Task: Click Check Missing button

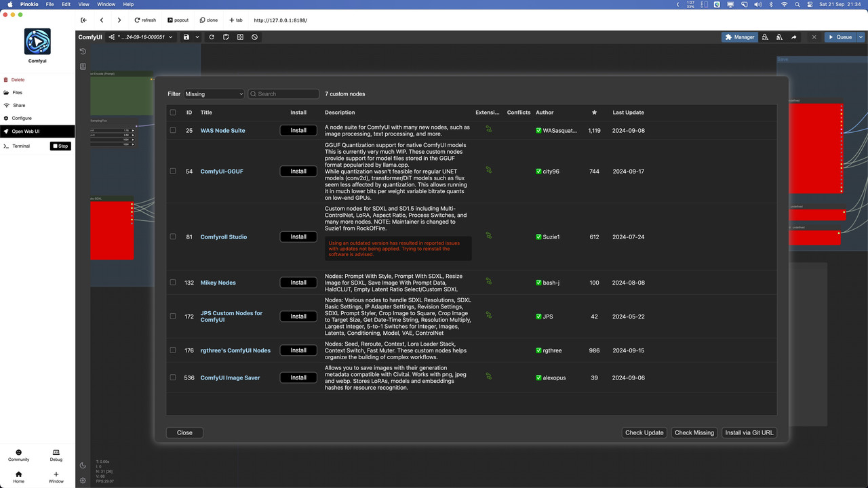Action: pos(694,432)
